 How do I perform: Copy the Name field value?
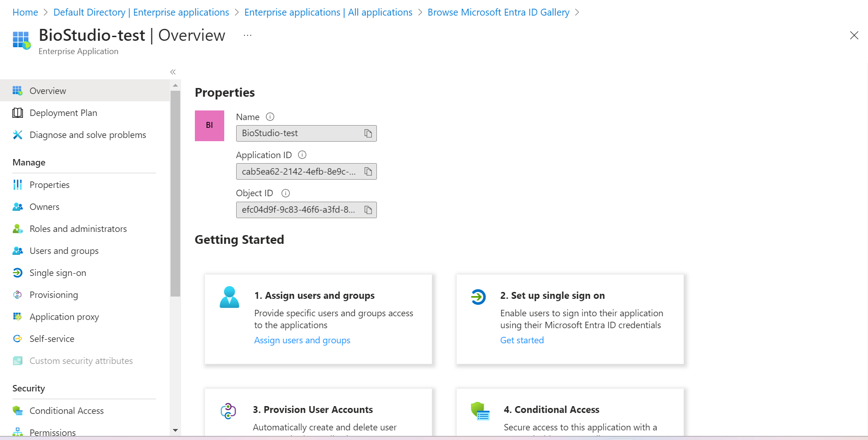click(368, 133)
